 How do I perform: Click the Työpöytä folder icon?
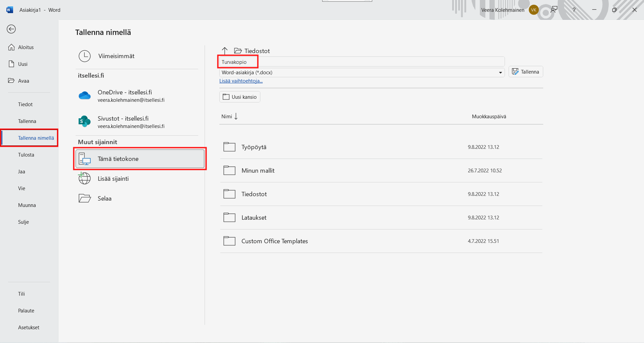pos(229,147)
